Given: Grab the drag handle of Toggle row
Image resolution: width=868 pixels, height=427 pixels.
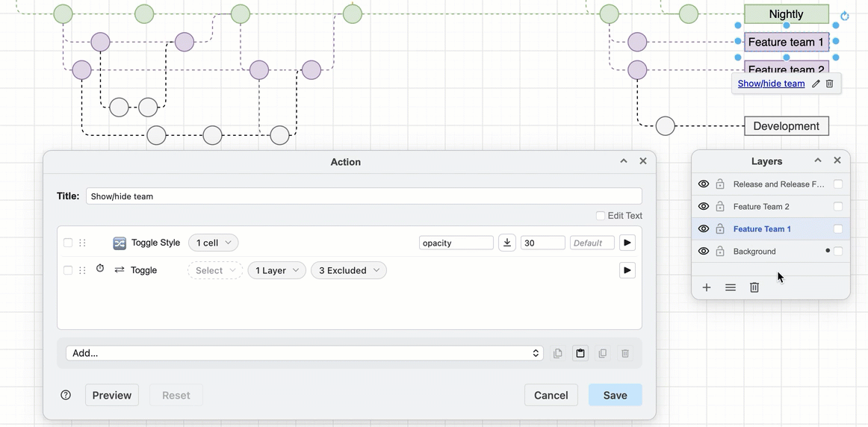Looking at the screenshot, I should pos(82,270).
